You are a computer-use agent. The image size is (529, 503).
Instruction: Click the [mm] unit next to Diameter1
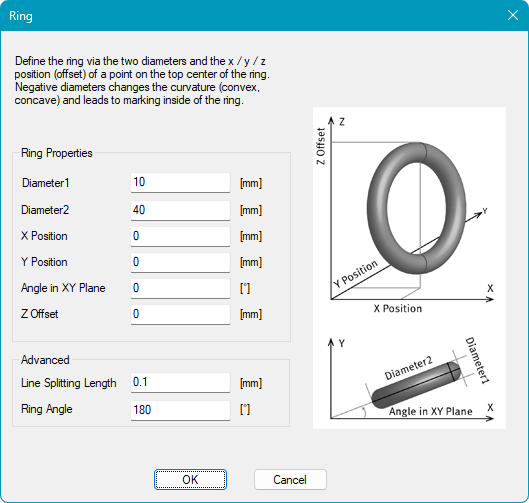[251, 183]
